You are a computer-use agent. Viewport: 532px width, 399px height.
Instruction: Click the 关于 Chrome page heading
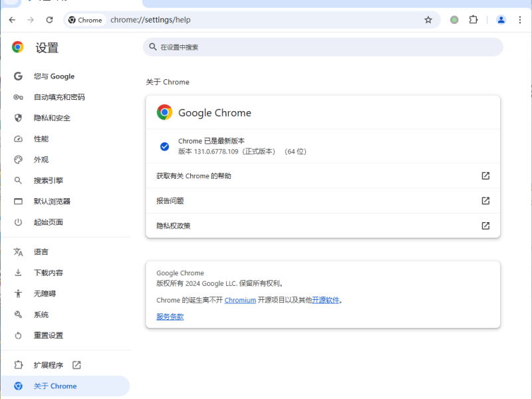[x=168, y=82]
